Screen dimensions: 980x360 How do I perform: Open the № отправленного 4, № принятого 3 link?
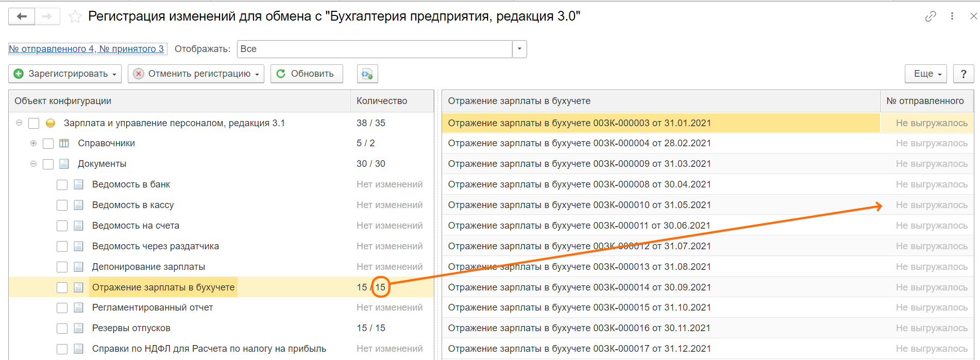click(87, 49)
